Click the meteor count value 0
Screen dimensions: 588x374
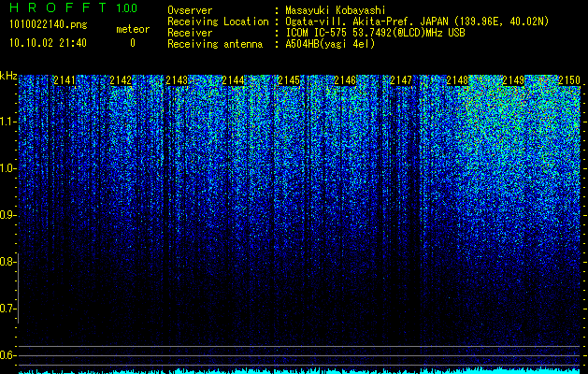tap(133, 43)
